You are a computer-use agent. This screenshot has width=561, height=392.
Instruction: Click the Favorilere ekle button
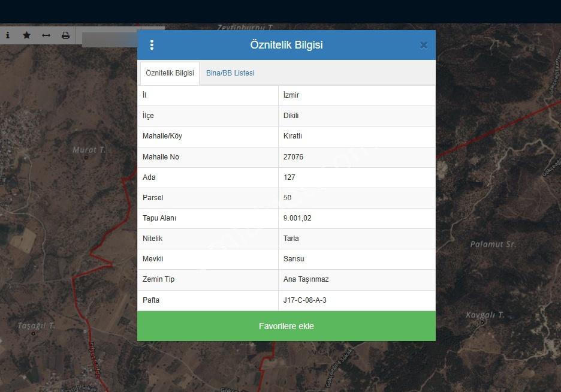coord(286,326)
